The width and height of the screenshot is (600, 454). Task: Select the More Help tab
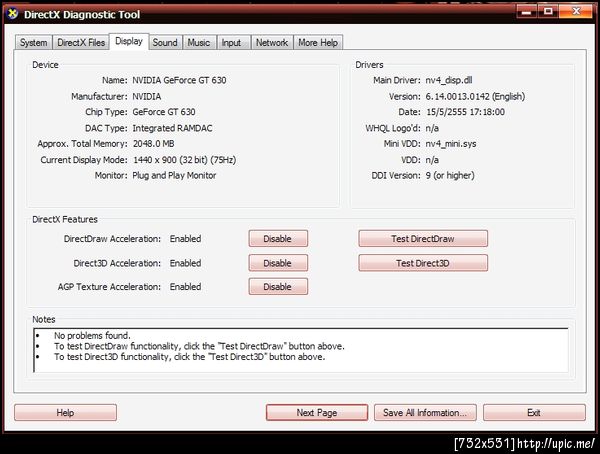tap(318, 42)
